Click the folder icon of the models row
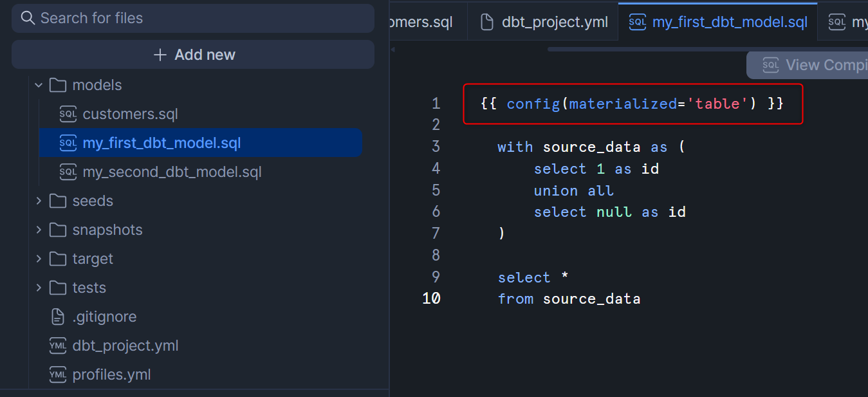The height and width of the screenshot is (397, 868). [x=58, y=85]
